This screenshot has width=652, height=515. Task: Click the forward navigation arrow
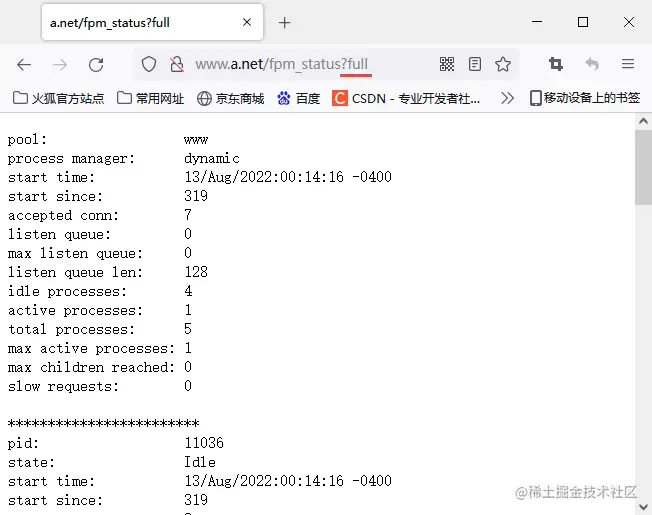[60, 64]
